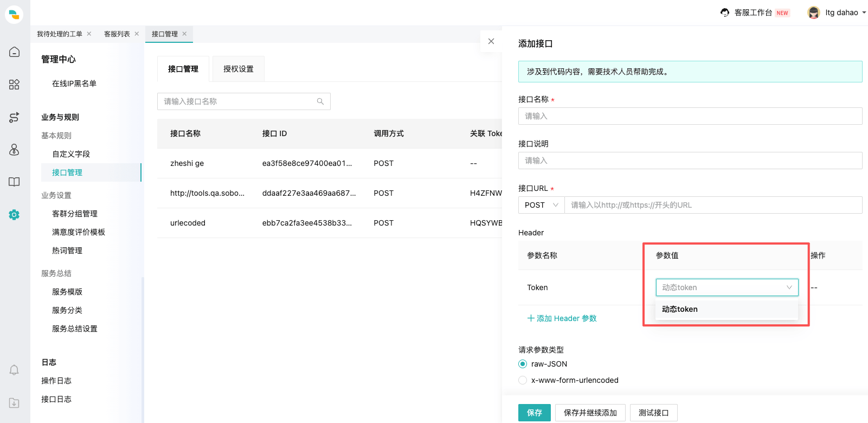Click the search magnifier in interface name field
Viewport: 868px width, 423px height.
tap(320, 101)
